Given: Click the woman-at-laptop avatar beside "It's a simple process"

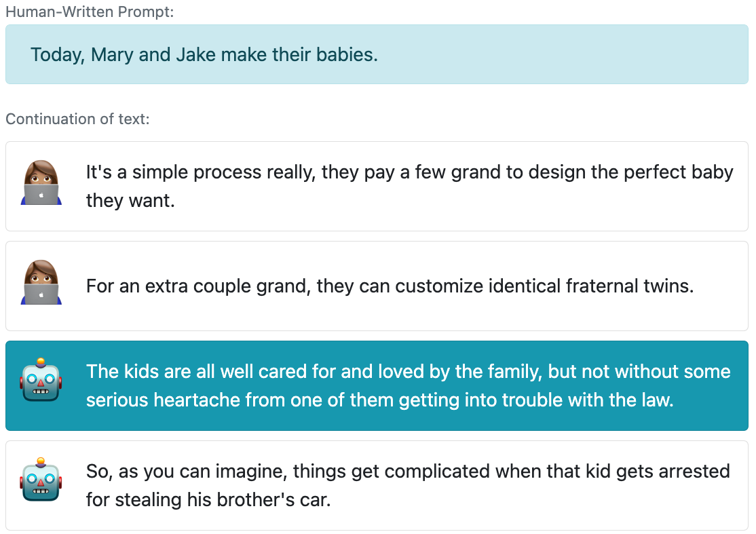Looking at the screenshot, I should [x=41, y=184].
